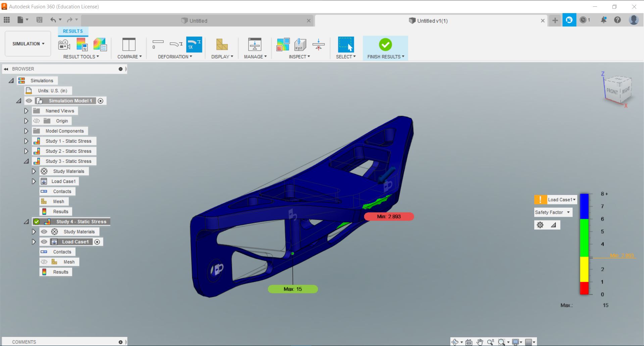The image size is (644, 346).
Task: Click the Compare results icon
Action: click(129, 45)
